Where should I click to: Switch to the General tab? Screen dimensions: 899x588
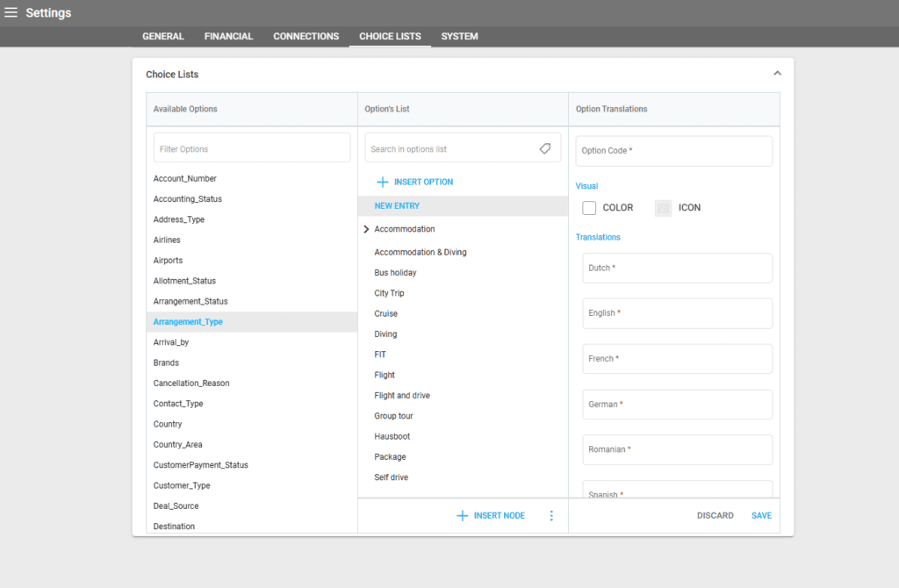click(x=162, y=37)
